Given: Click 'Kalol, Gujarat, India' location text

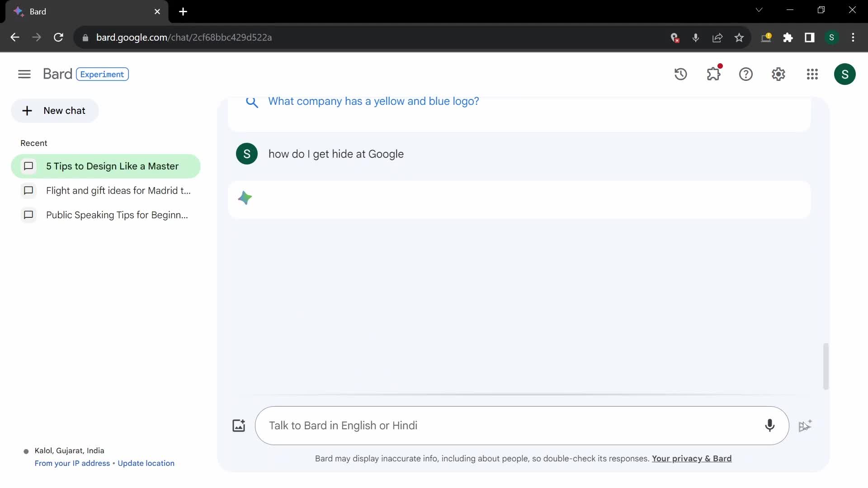Looking at the screenshot, I should coord(70,450).
